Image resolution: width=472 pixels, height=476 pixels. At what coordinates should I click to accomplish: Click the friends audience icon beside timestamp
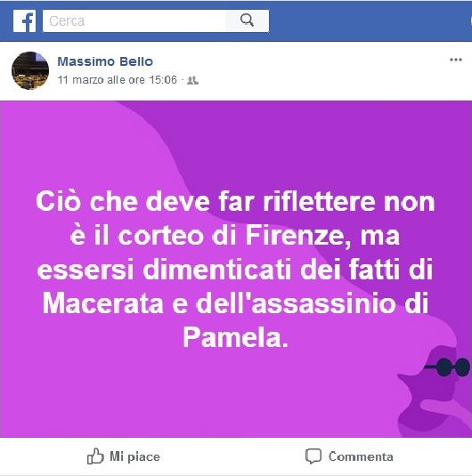(192, 80)
